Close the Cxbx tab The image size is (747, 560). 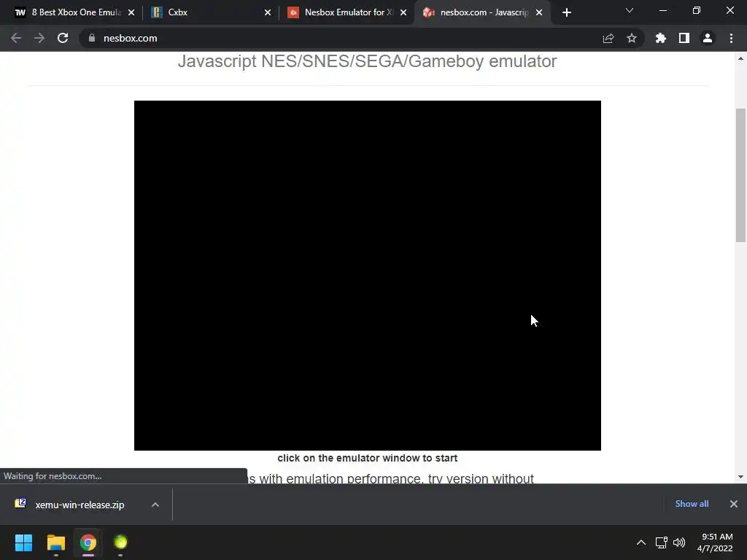tap(268, 12)
